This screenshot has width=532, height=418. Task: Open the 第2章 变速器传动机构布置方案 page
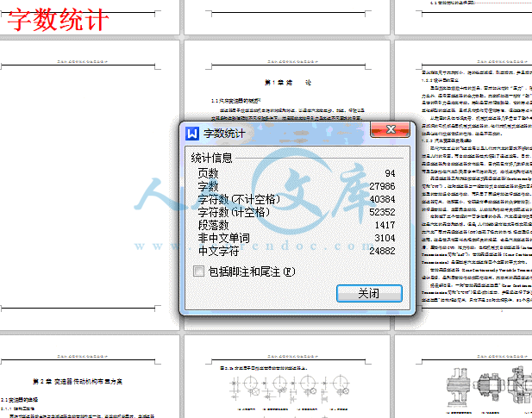point(90,377)
